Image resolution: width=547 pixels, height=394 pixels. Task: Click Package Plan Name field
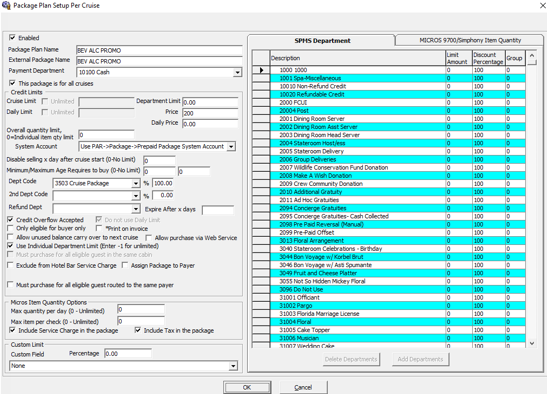[x=159, y=51]
